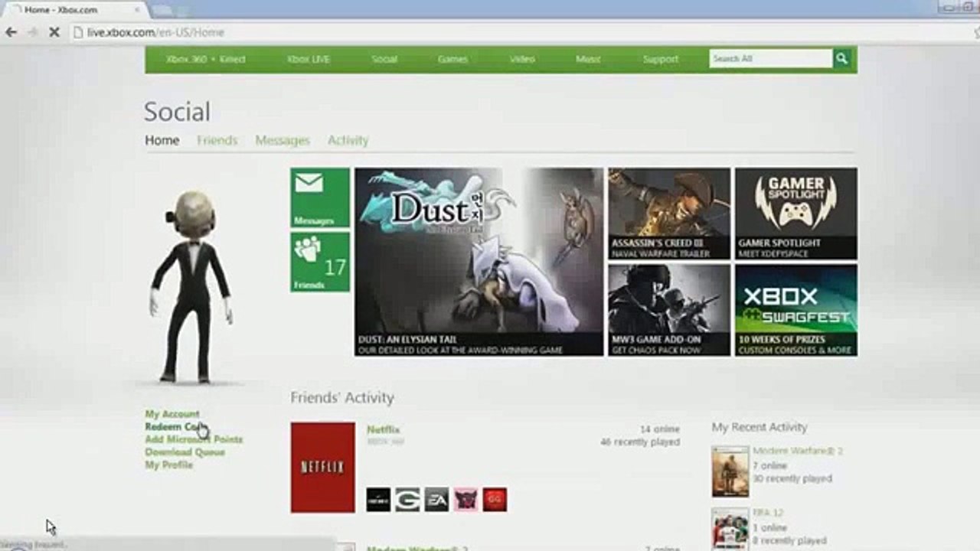
Task: Switch to the Activity tab
Action: click(348, 140)
